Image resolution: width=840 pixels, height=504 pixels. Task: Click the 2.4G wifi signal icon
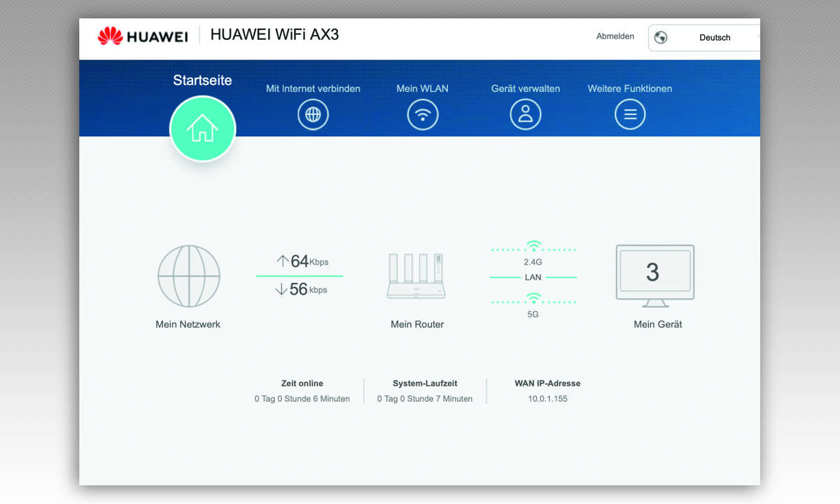coord(533,246)
